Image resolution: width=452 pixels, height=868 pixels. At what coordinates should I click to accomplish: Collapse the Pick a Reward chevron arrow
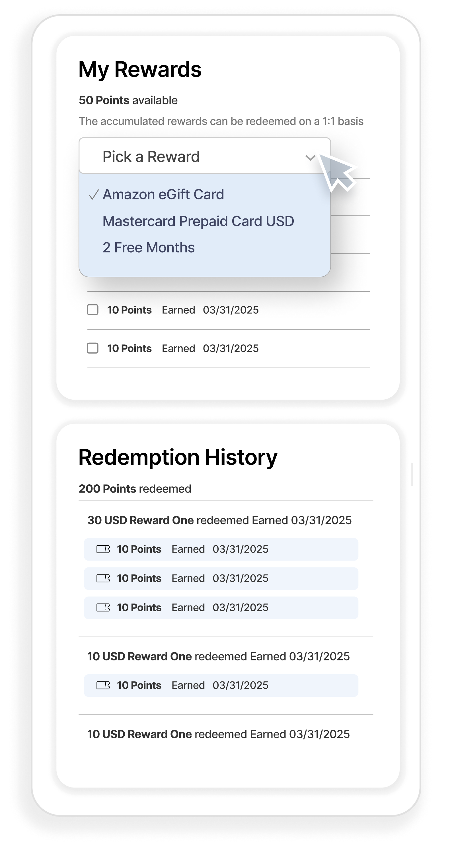310,157
